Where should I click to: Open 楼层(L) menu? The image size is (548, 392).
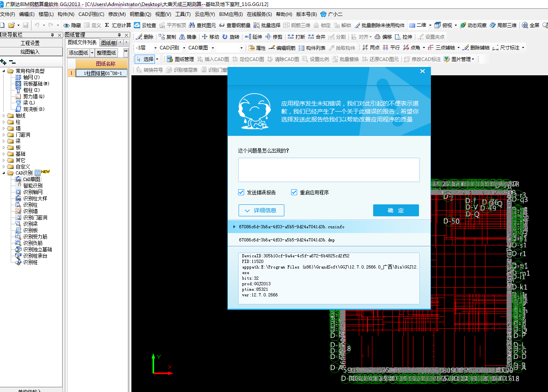tap(46, 14)
